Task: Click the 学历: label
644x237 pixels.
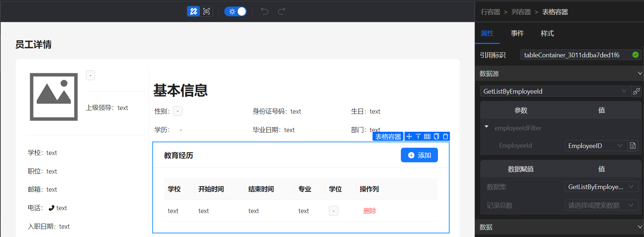Action: click(162, 130)
